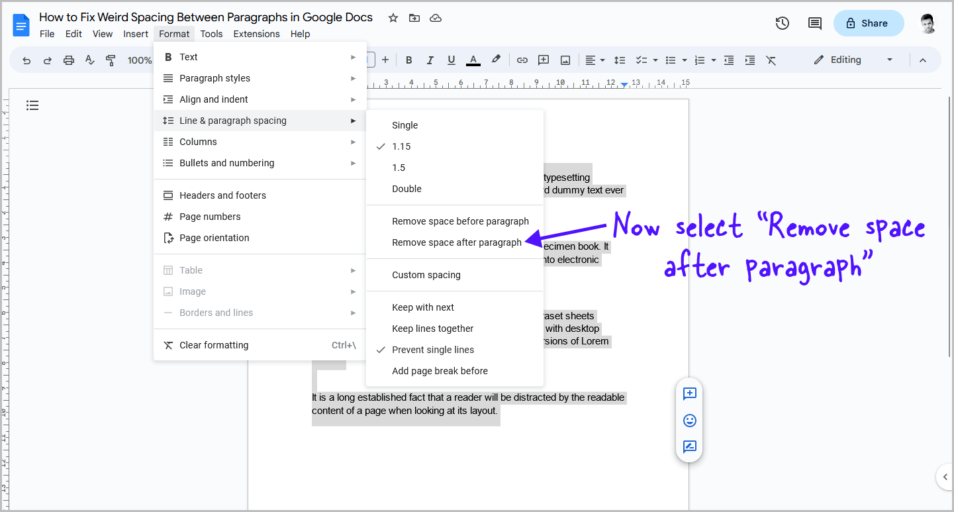Click the Undo icon
954x512 pixels.
tap(26, 60)
